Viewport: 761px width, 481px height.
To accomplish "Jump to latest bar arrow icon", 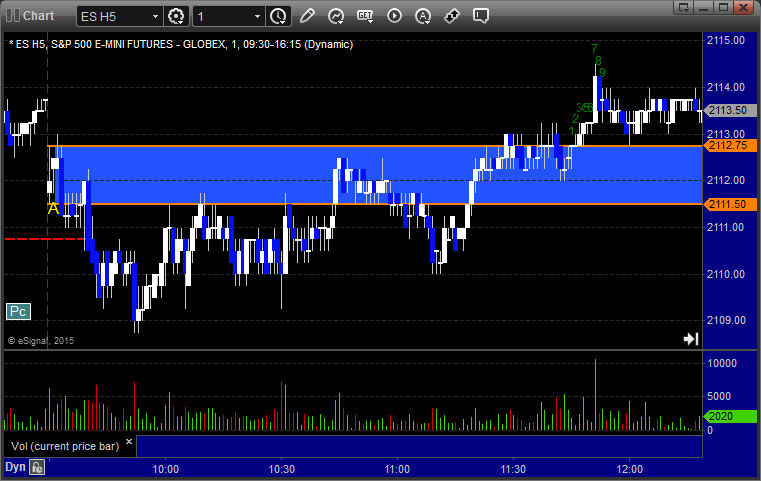I will pos(691,339).
